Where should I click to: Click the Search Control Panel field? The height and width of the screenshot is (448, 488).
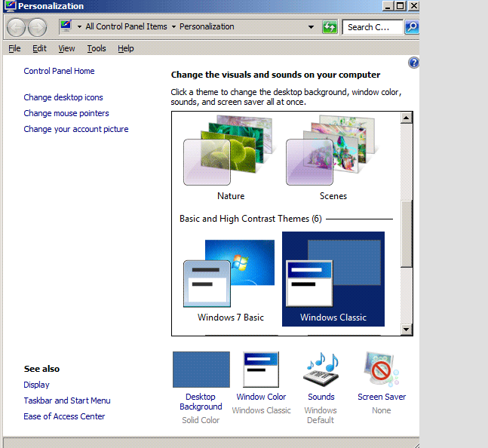[x=373, y=27]
